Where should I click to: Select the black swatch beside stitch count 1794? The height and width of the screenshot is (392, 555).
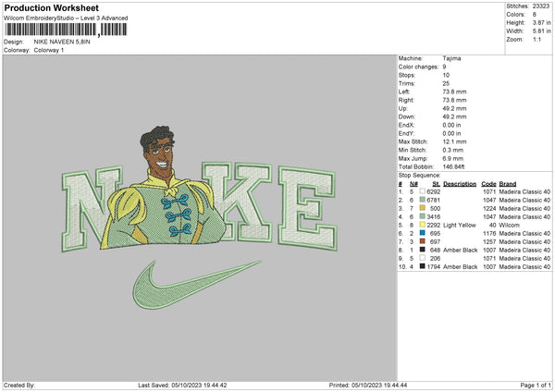tap(423, 266)
